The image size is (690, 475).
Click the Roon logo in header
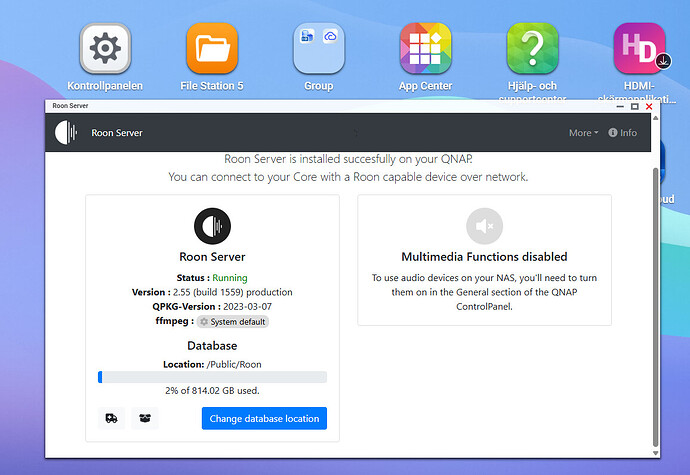pyautogui.click(x=66, y=132)
